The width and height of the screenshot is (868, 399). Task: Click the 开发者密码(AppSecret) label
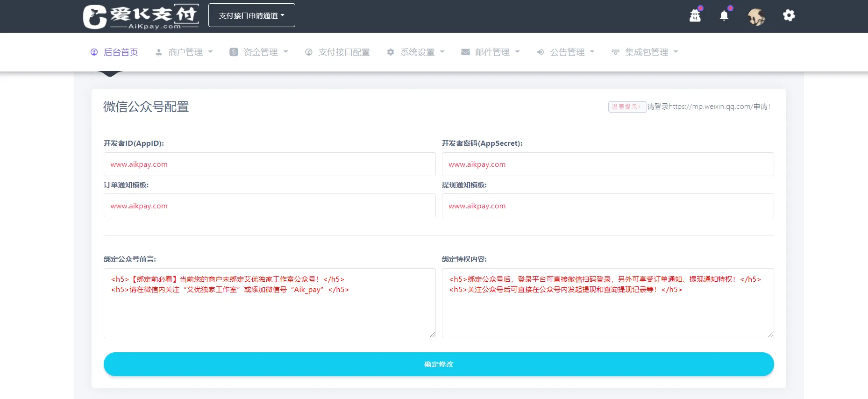coord(482,143)
